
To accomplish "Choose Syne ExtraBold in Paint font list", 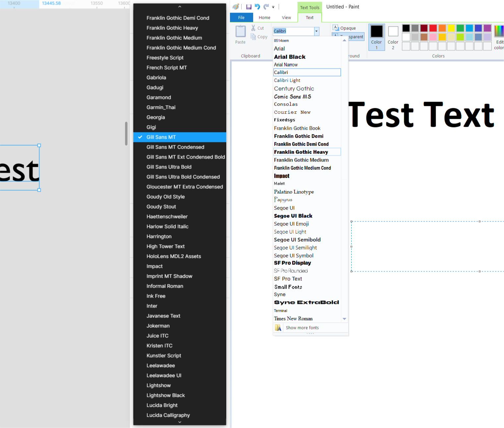I will tap(307, 302).
